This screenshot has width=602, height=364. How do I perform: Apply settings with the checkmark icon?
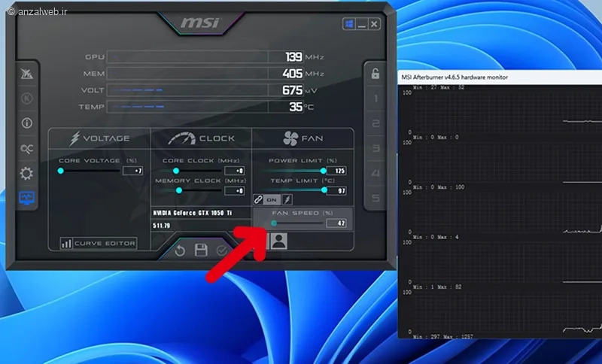click(x=222, y=250)
